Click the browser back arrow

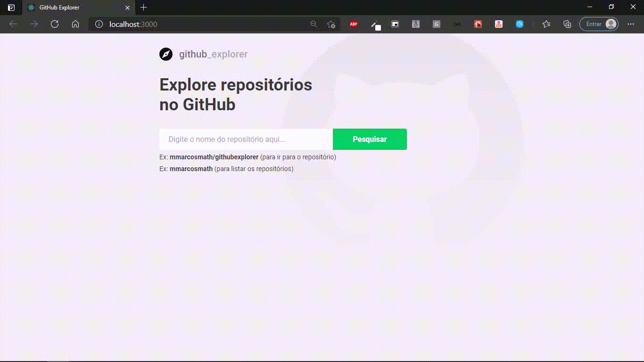click(13, 24)
